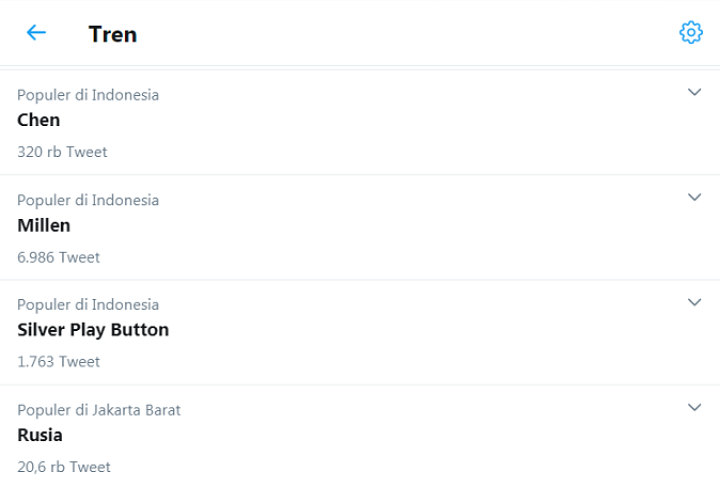
Task: Click Populer di Indonesia label above Millen
Action: 88,200
